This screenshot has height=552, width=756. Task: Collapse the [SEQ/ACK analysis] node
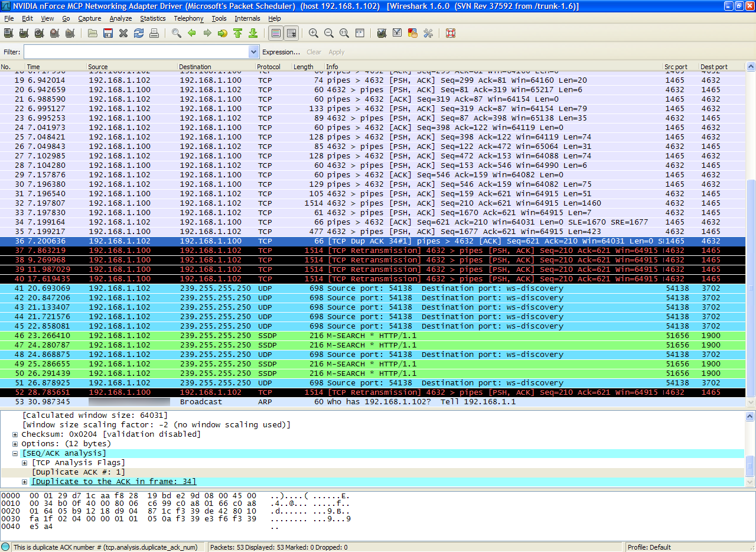tap(15, 453)
